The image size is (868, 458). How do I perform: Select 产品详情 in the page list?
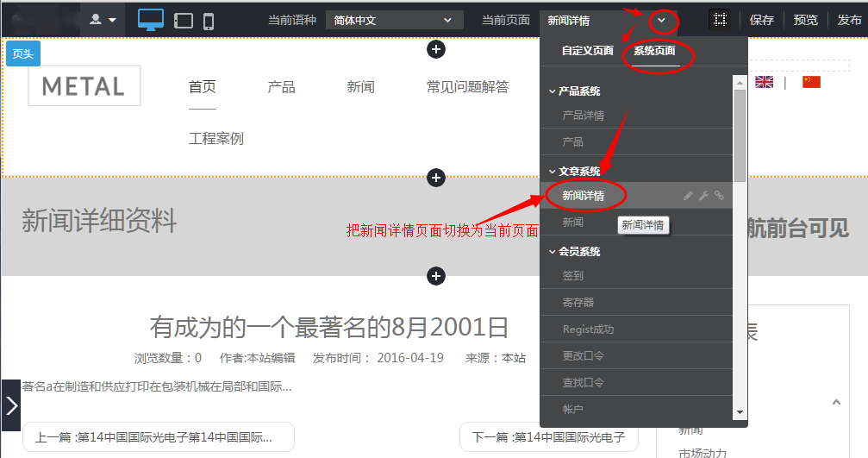pos(583,116)
